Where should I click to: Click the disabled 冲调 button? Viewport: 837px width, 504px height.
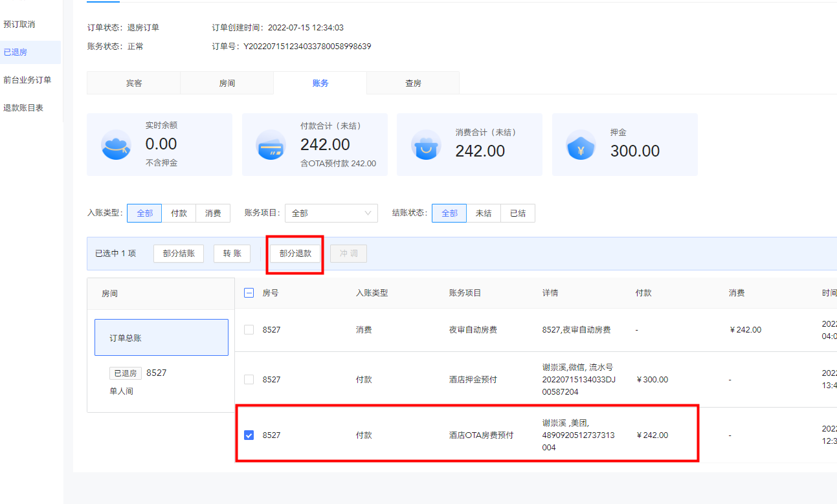(349, 254)
